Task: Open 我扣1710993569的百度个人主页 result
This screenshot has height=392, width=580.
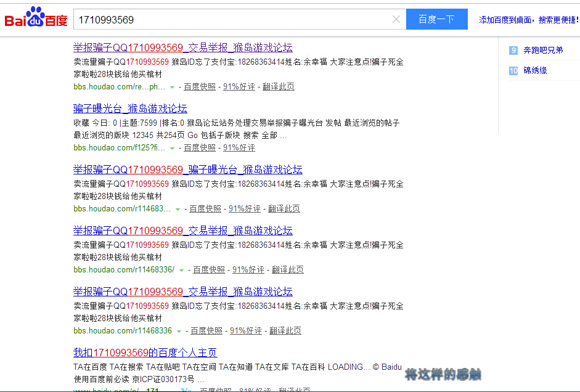Action: pos(145,353)
